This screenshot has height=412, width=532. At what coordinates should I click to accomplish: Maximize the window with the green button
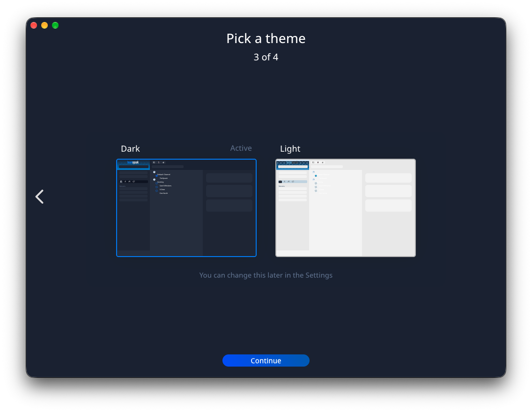pos(55,25)
